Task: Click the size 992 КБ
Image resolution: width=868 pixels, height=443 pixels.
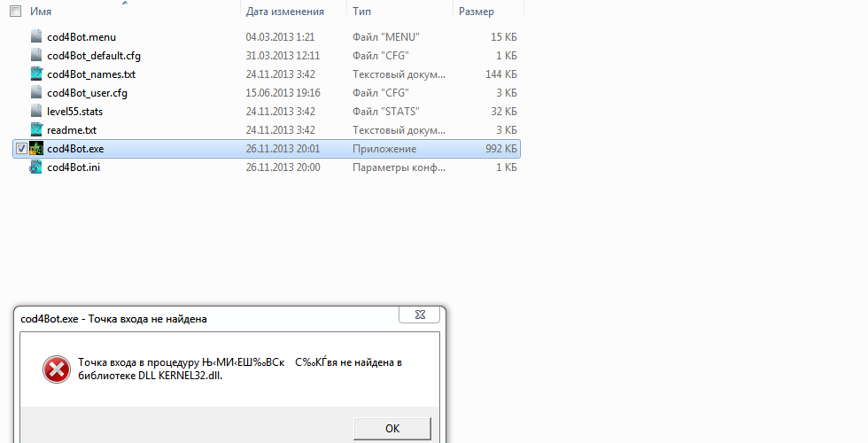Action: pyautogui.click(x=501, y=149)
